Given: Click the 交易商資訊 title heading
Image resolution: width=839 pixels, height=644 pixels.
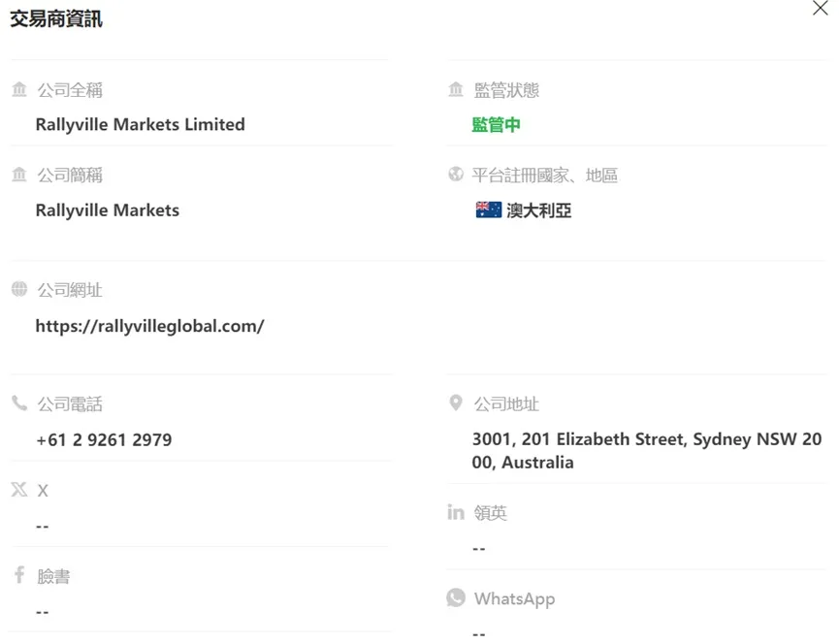Looking at the screenshot, I should coord(56,18).
